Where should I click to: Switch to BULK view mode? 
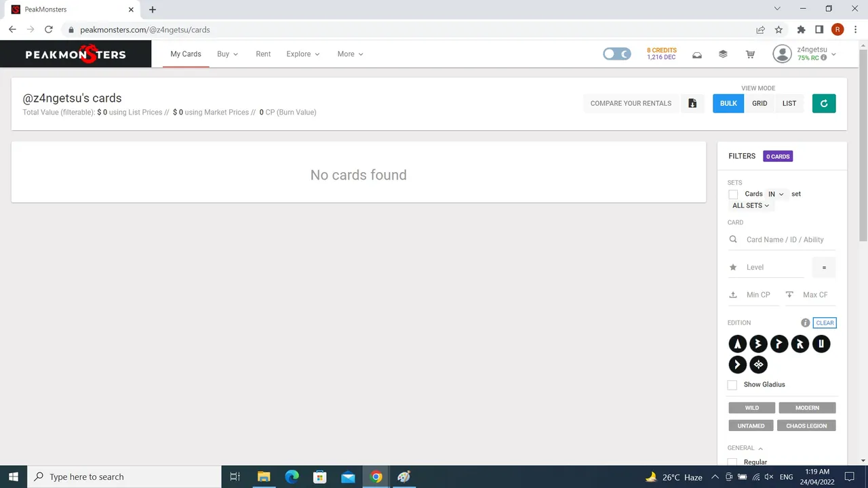tap(728, 103)
